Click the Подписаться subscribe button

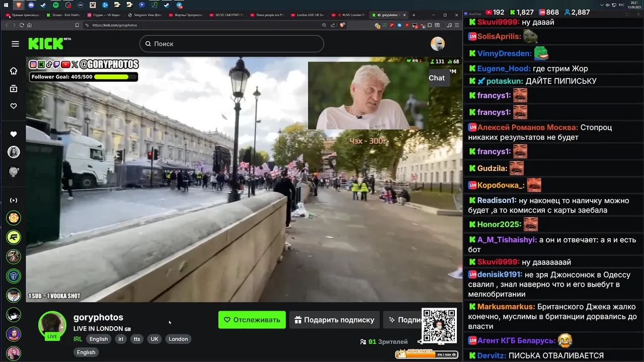tap(403, 320)
